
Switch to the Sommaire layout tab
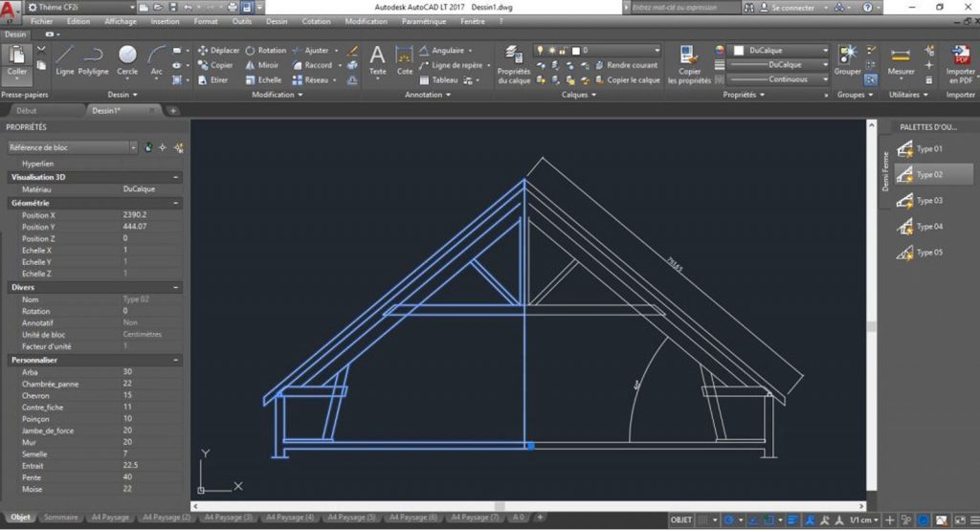tap(61, 518)
